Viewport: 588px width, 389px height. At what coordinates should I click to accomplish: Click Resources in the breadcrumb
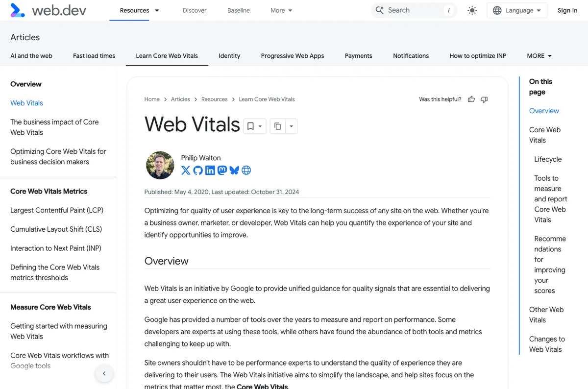click(215, 99)
